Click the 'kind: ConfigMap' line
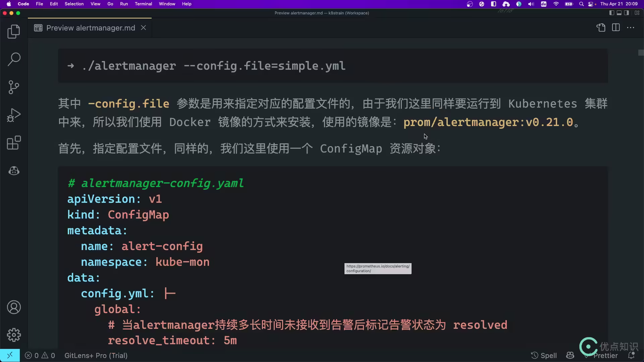 click(x=118, y=215)
